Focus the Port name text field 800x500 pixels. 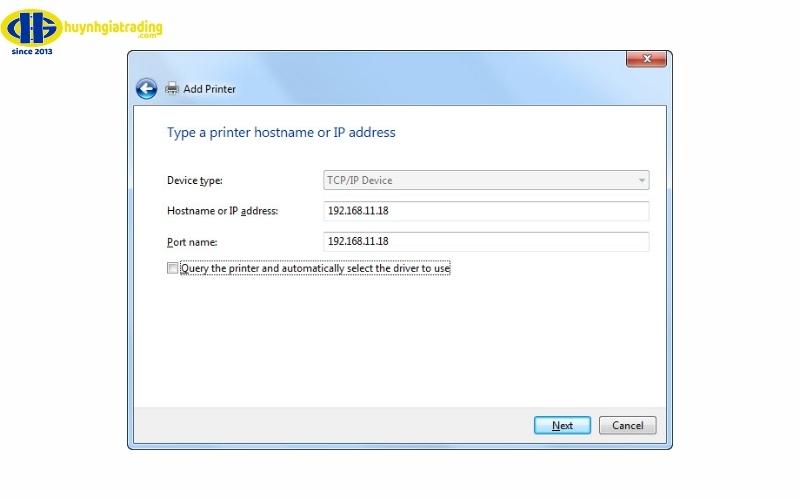(486, 241)
